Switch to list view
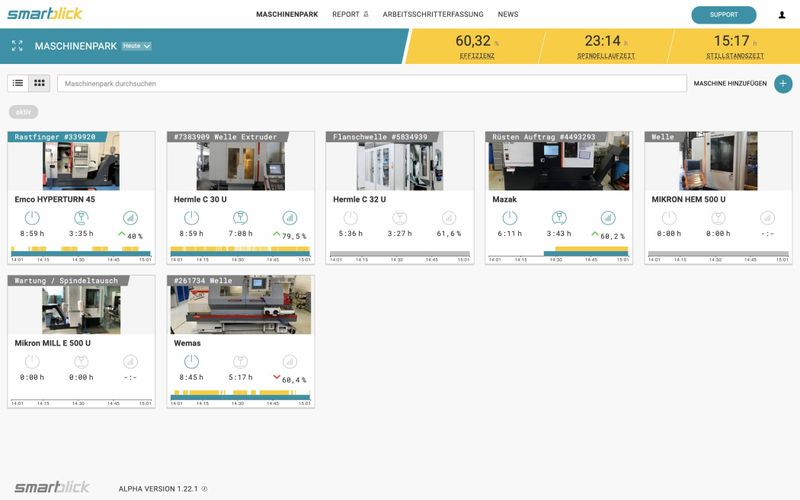Screen dimensions: 800x500 click(18, 84)
